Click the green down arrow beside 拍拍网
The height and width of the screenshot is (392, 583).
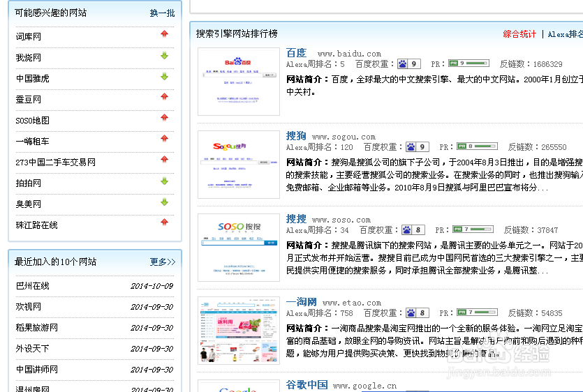[x=164, y=181]
